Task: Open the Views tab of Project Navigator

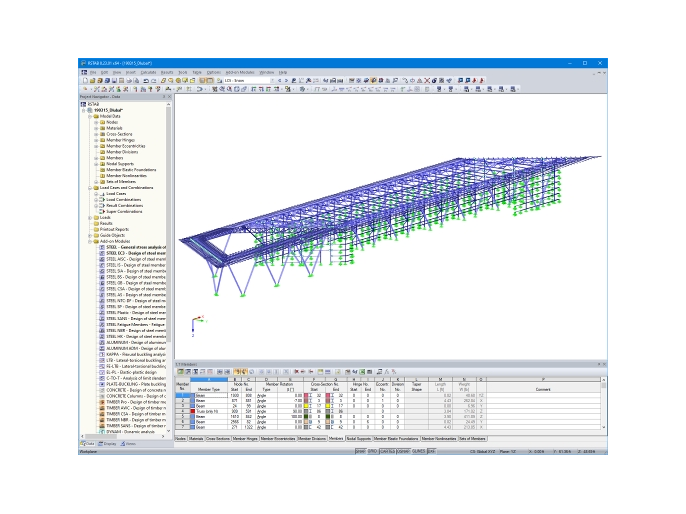Action: [128, 444]
